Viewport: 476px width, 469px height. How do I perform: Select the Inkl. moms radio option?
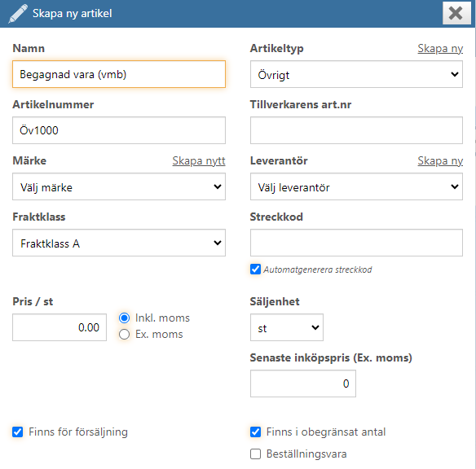click(124, 318)
